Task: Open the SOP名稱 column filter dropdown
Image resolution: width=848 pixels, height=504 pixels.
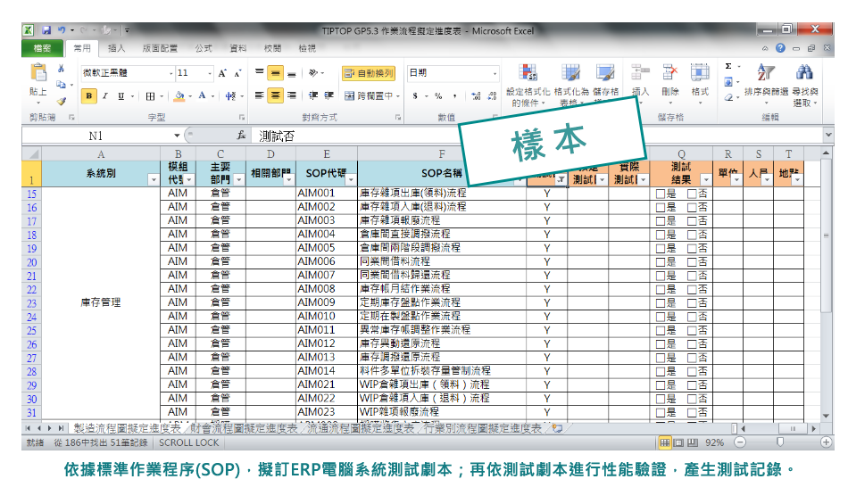Action: [x=519, y=179]
